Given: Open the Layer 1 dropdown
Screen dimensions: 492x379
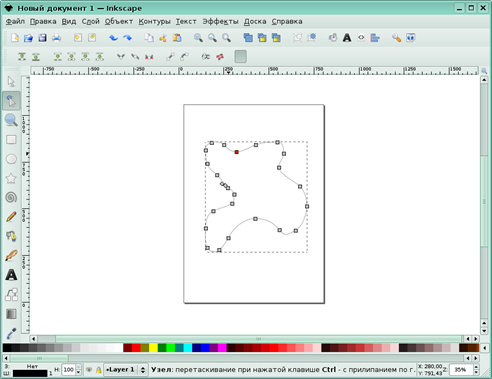Looking at the screenshot, I should click(125, 370).
